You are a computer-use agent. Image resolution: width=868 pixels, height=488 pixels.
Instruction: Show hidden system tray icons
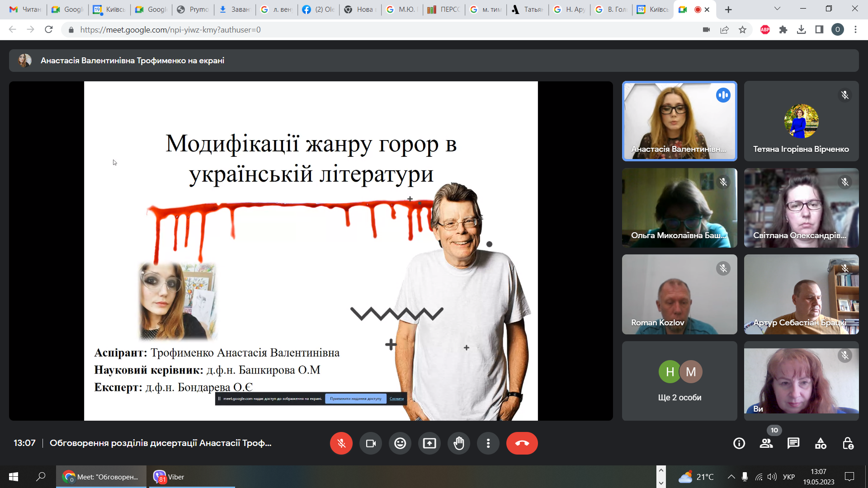(731, 477)
